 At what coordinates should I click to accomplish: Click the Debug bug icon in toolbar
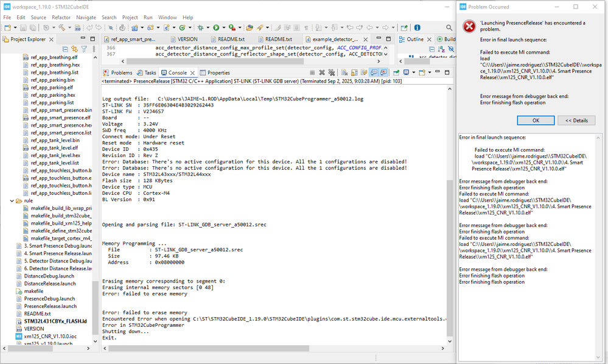click(x=200, y=27)
